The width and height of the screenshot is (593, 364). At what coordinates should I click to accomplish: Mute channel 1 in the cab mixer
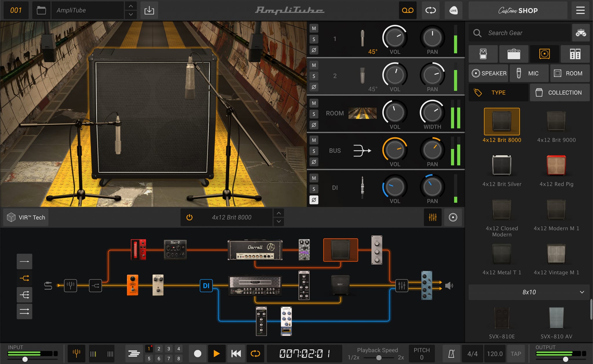coord(314,28)
